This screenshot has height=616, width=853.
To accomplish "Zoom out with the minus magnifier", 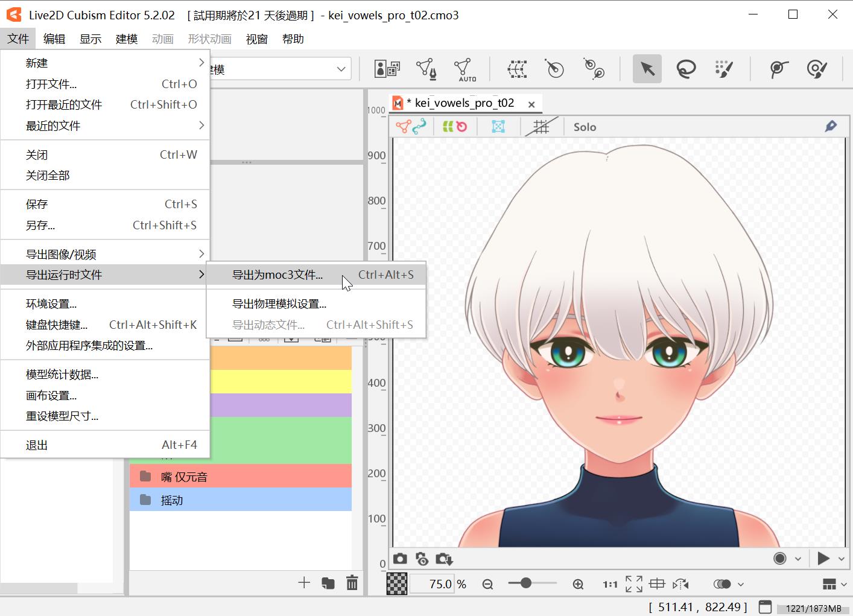I will click(487, 584).
